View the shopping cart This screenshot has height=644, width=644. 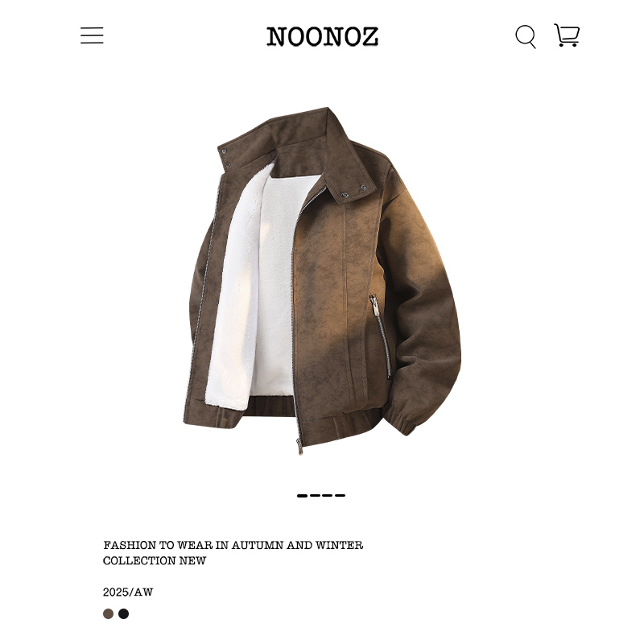[567, 35]
